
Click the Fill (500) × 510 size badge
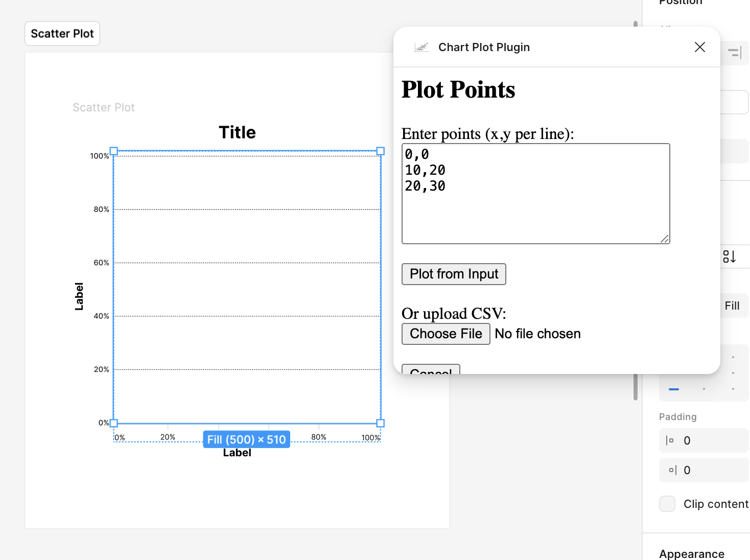point(246,439)
